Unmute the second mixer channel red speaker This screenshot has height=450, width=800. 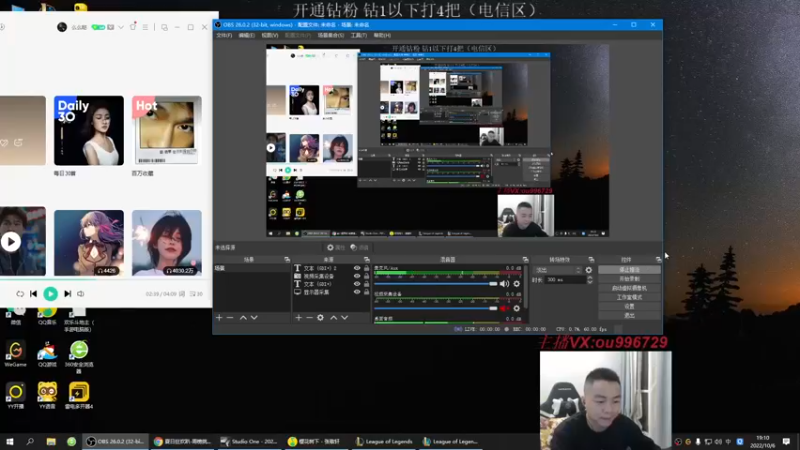click(x=504, y=308)
